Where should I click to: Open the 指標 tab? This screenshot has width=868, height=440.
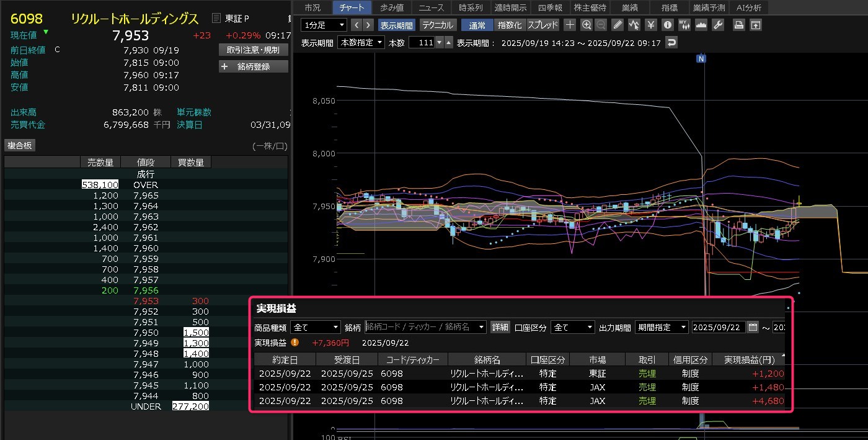(670, 7)
